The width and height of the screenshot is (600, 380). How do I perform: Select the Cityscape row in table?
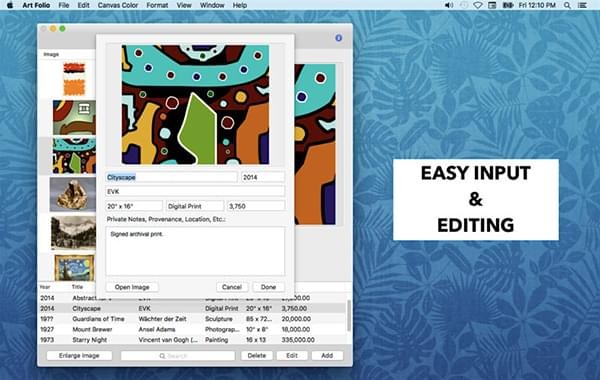point(193,308)
